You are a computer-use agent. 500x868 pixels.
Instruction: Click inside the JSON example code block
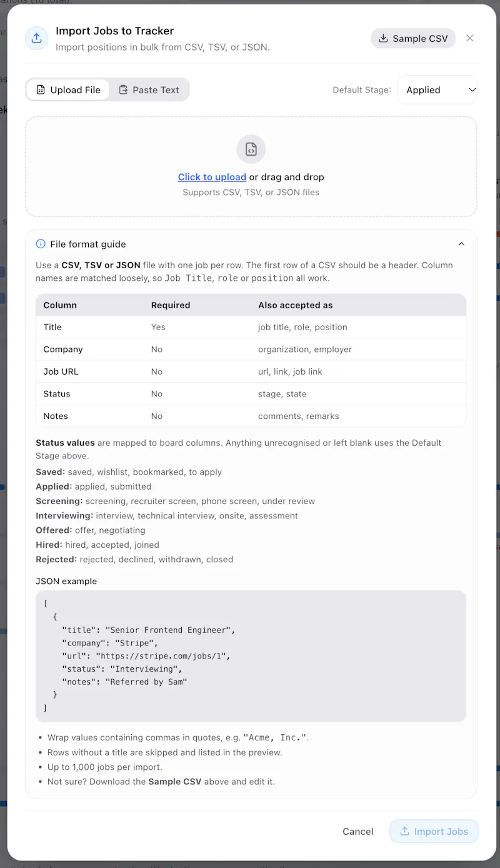(251, 656)
